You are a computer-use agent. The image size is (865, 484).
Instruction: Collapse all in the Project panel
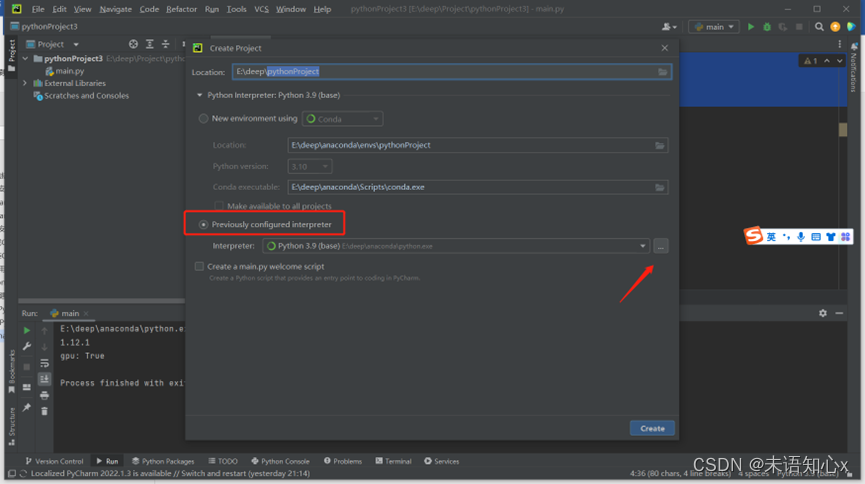tap(165, 44)
